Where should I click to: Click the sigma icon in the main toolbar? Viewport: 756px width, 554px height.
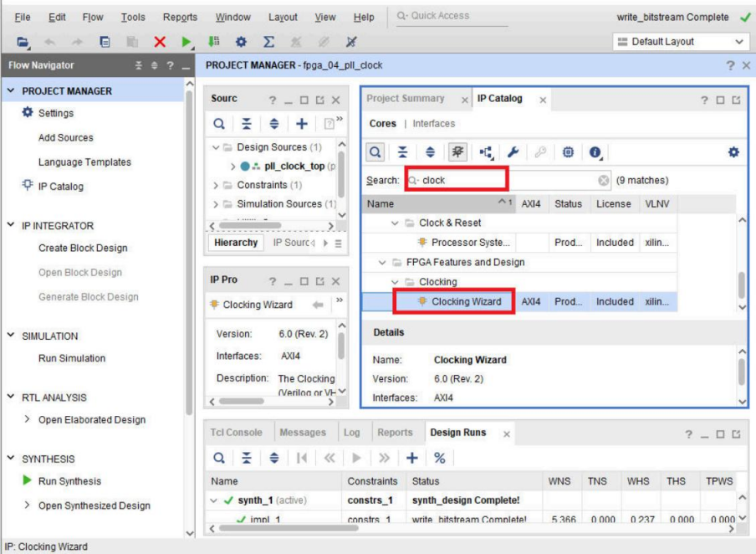tap(268, 42)
